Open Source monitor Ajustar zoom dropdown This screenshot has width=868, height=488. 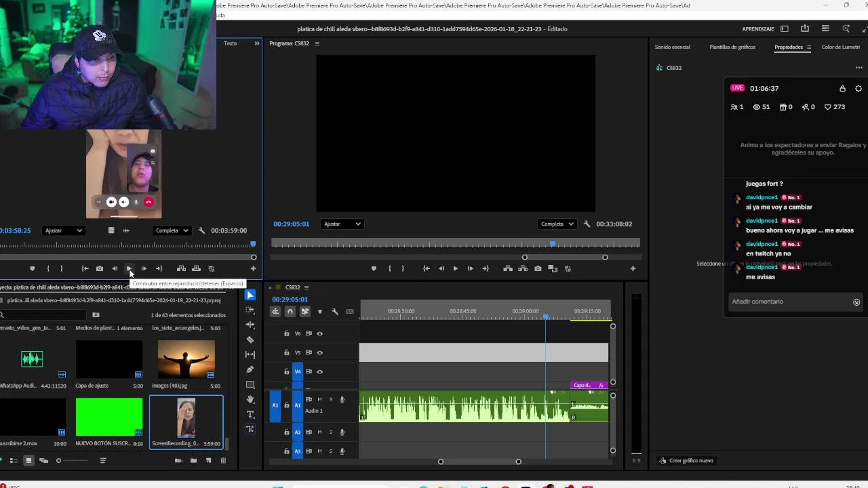(63, 230)
